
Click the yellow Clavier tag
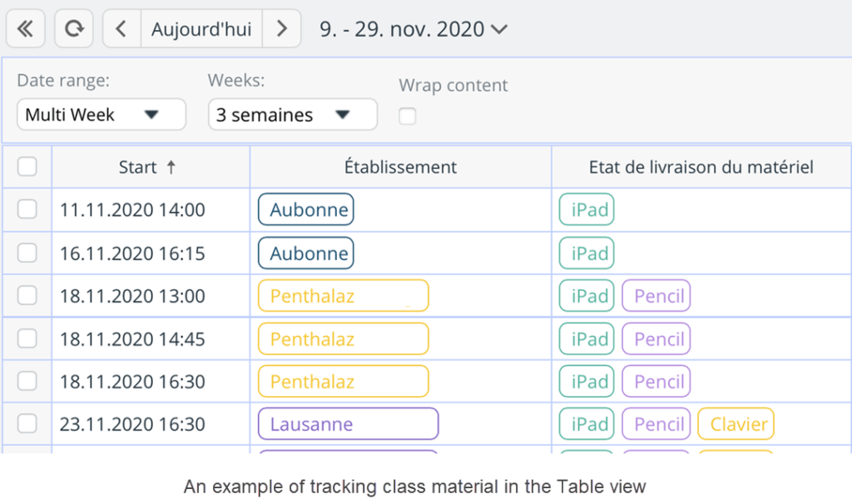[x=736, y=424]
